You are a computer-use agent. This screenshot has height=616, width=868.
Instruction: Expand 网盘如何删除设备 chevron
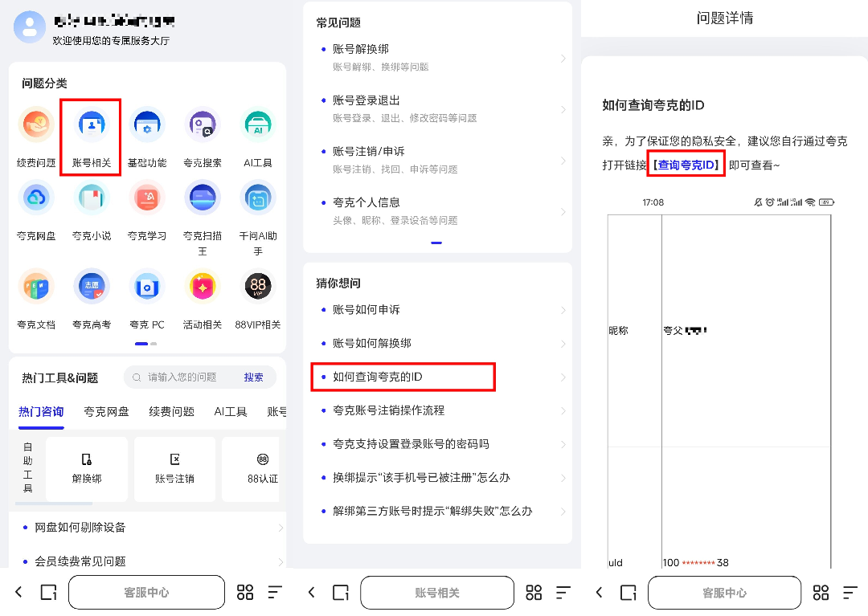tap(280, 528)
